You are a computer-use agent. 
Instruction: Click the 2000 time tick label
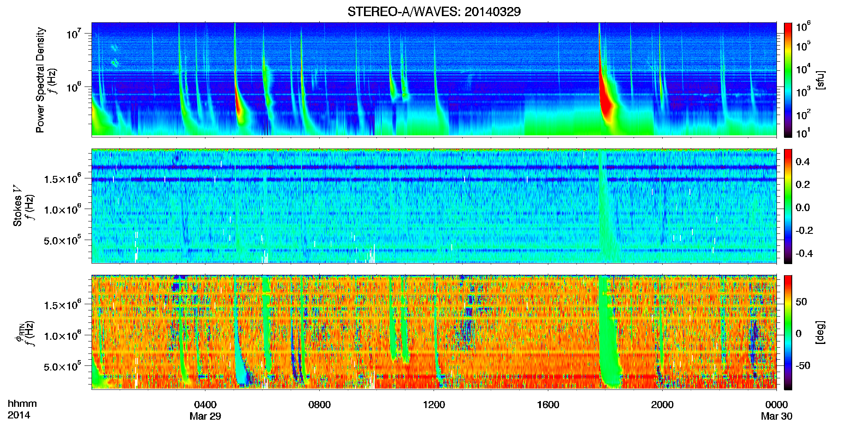(662, 405)
